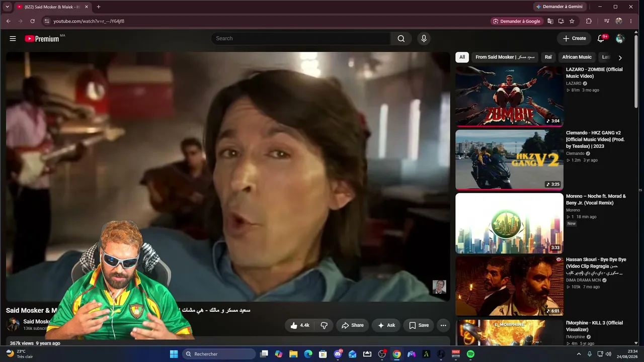This screenshot has width=644, height=362.
Task: Click the Create button
Action: [574, 39]
